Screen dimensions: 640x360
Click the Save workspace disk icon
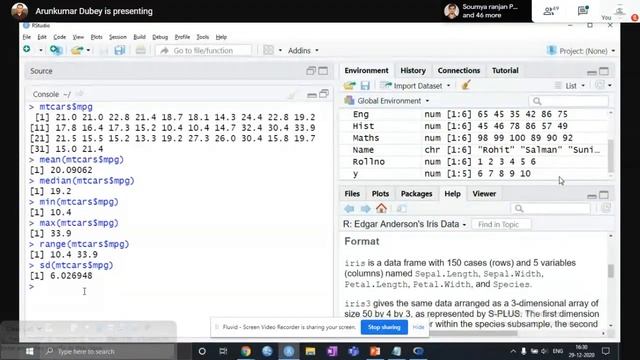tap(365, 85)
